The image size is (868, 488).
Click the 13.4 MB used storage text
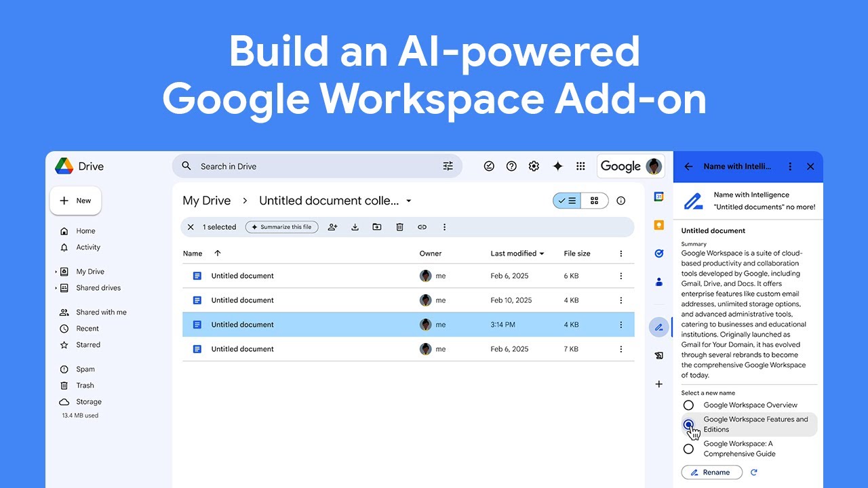80,415
